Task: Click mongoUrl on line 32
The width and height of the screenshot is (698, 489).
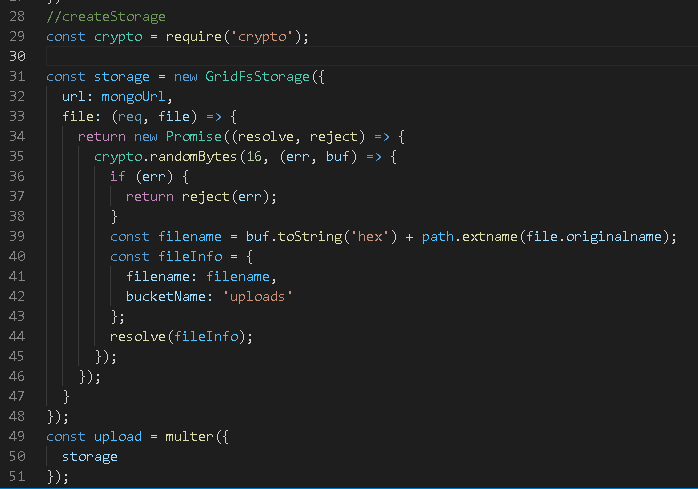Action: click(133, 97)
